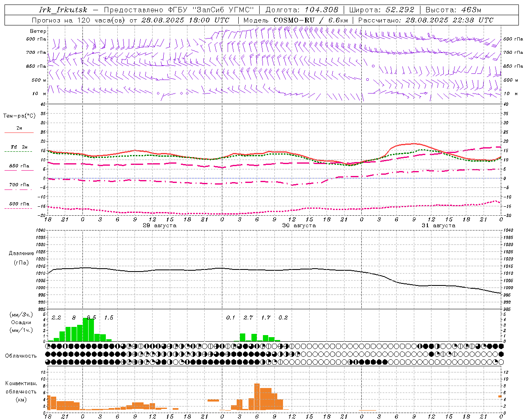Click the Долгота: 104.308 value
Image resolution: width=525 pixels, height=420 pixels.
click(302, 10)
